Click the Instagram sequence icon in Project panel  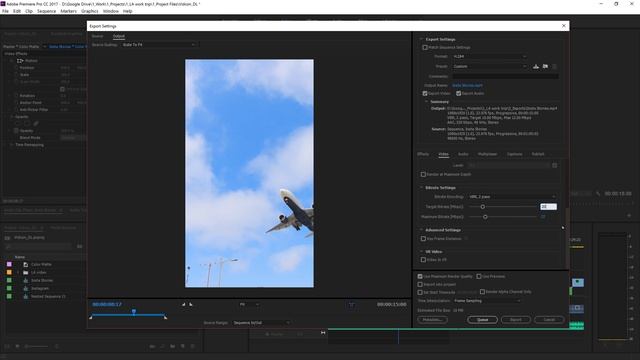coord(26,288)
